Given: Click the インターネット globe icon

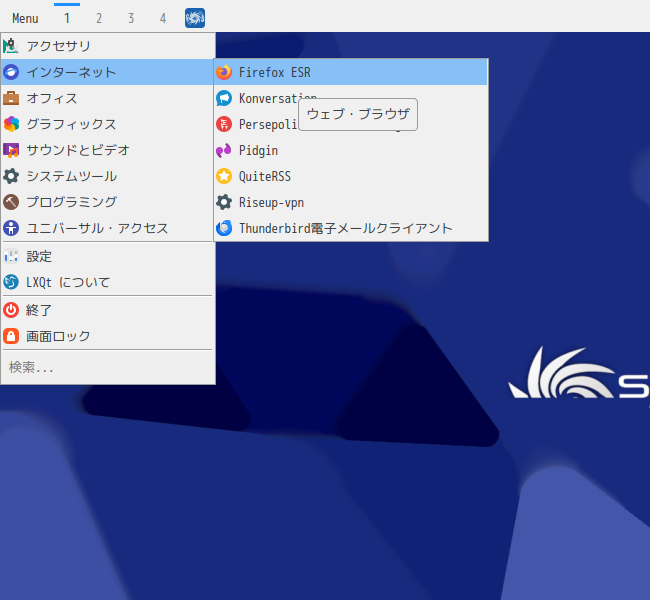Looking at the screenshot, I should (11, 72).
